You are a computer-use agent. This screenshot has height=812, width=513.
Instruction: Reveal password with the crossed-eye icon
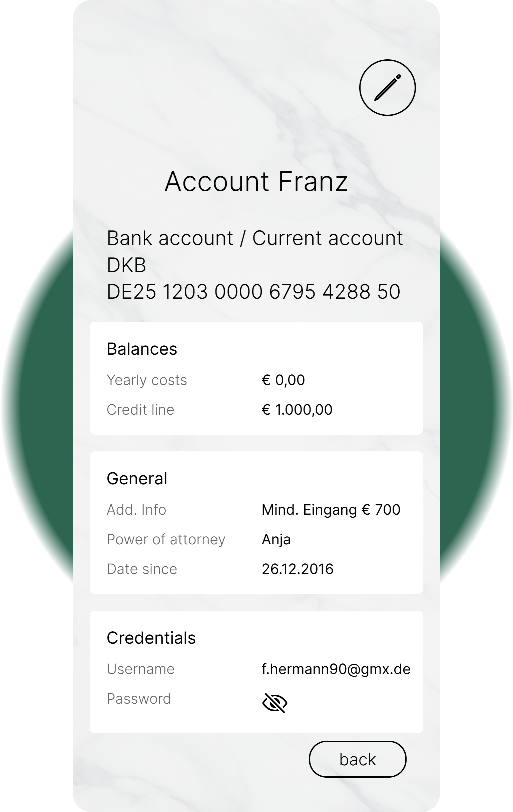pos(275,703)
